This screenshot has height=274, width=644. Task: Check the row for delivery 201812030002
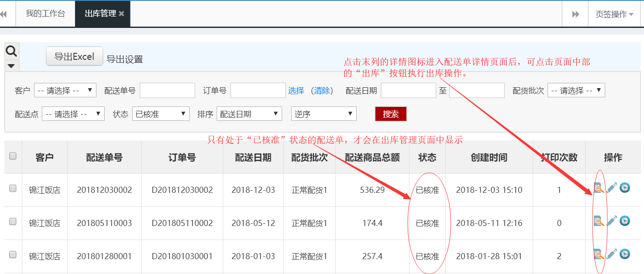13,188
